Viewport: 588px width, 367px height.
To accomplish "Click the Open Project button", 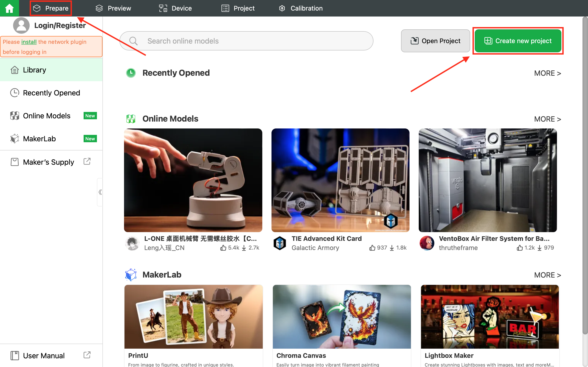I will point(435,41).
